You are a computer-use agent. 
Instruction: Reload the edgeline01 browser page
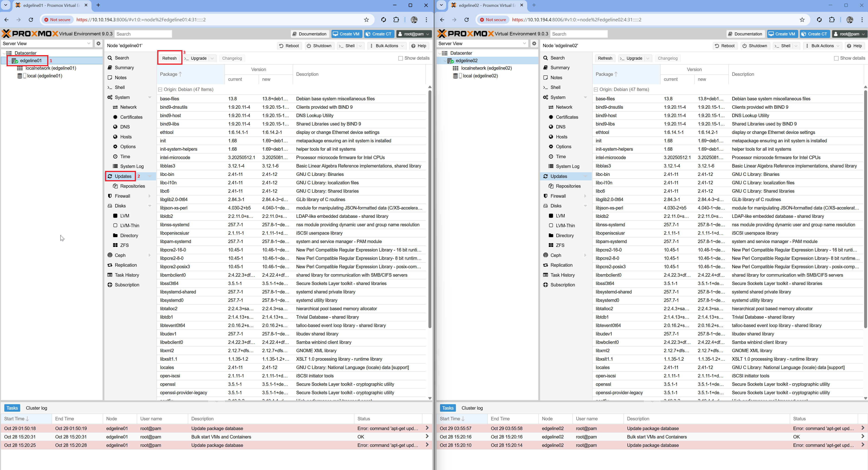(x=31, y=20)
